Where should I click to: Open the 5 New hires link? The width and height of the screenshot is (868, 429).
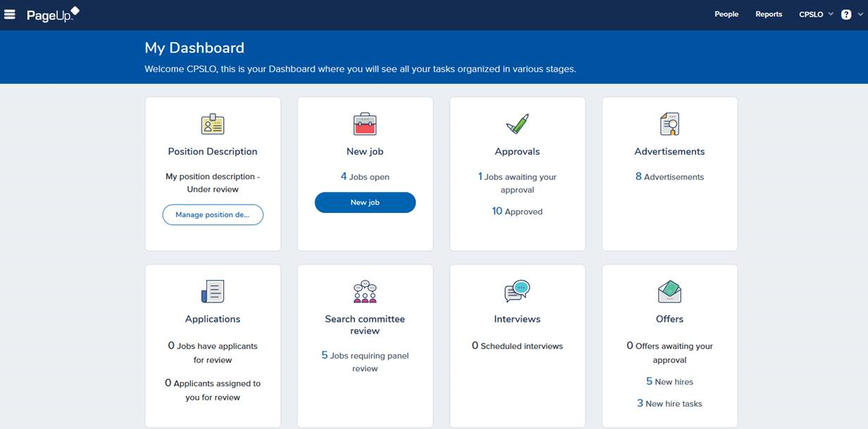(x=669, y=381)
